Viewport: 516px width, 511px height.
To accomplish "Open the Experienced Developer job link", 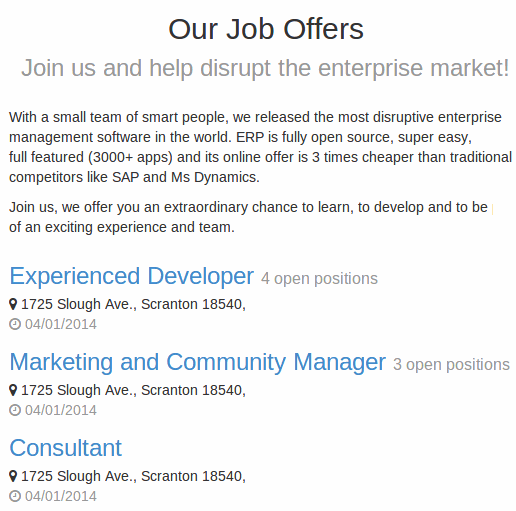I will (132, 276).
